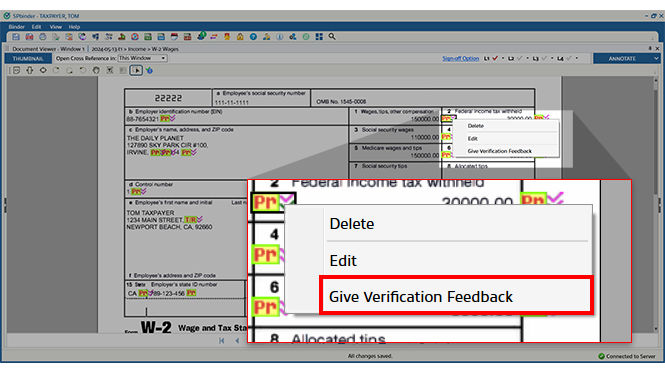
Task: Open the dropdown arrow next to L3 sign-off
Action: [x=552, y=58]
